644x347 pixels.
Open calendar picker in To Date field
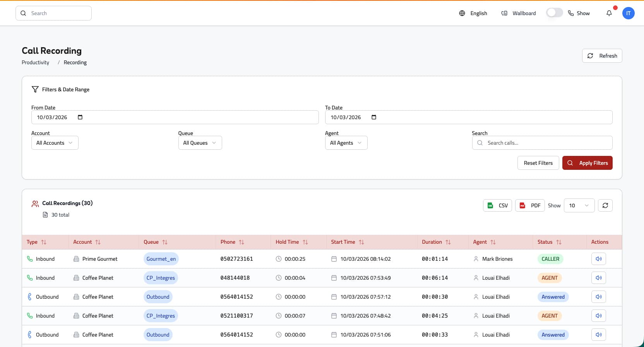click(x=374, y=117)
